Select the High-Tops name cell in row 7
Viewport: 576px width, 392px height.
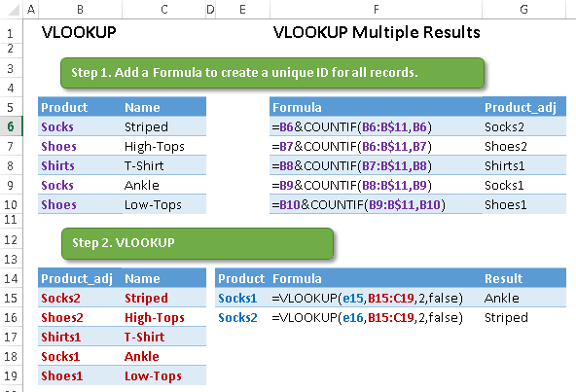click(x=164, y=146)
